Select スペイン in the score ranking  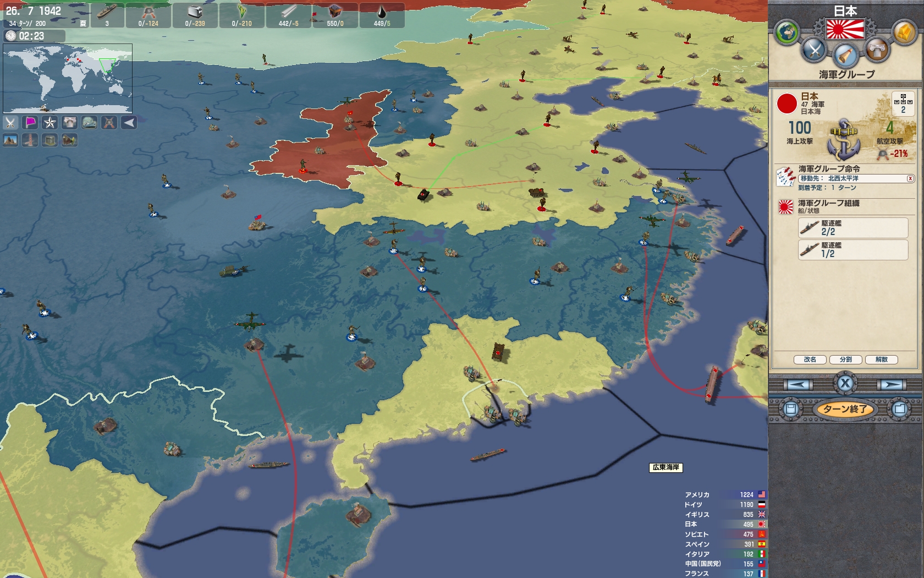point(725,544)
